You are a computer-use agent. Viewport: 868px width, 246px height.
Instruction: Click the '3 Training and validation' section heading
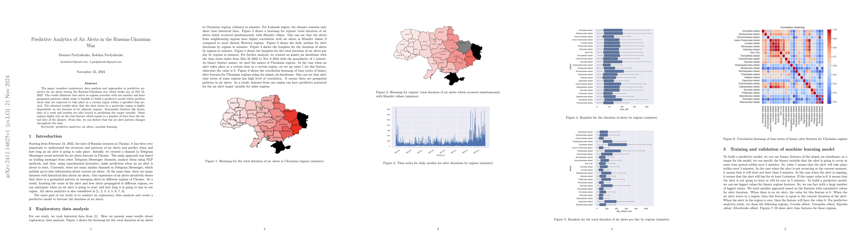pos(779,149)
